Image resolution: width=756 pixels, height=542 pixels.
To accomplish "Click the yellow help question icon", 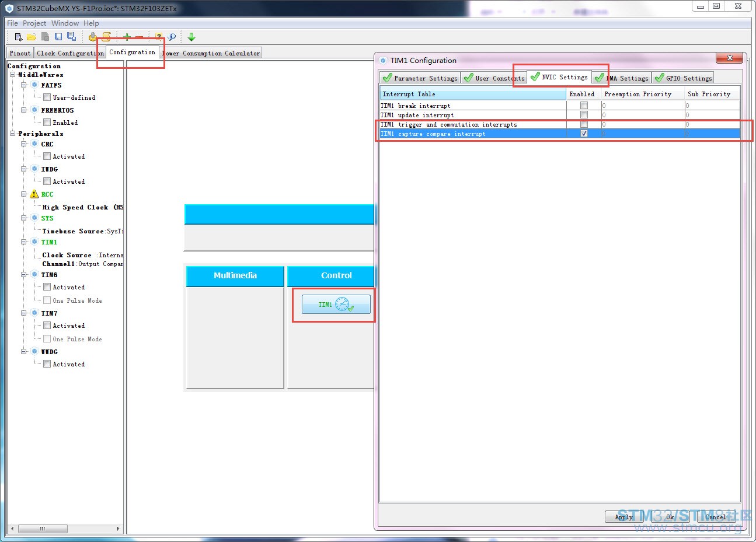I will click(159, 37).
